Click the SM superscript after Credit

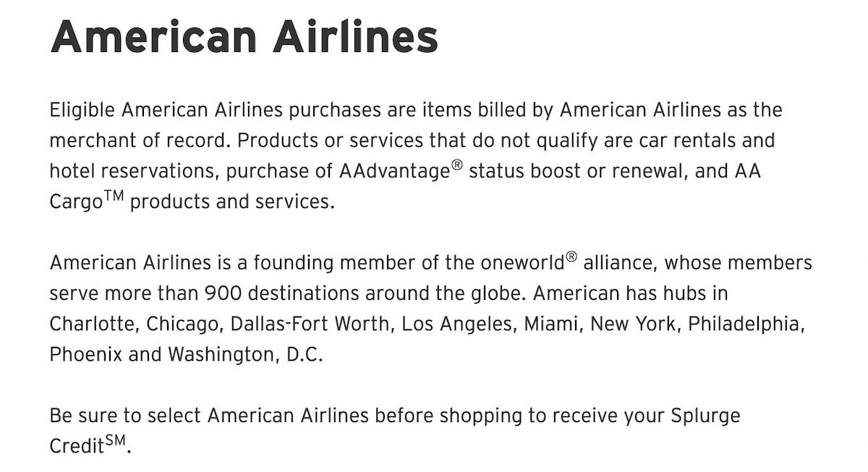click(x=115, y=440)
